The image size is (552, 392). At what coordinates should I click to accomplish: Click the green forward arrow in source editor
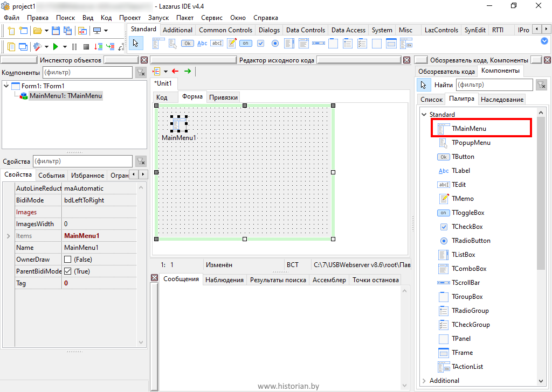click(188, 72)
